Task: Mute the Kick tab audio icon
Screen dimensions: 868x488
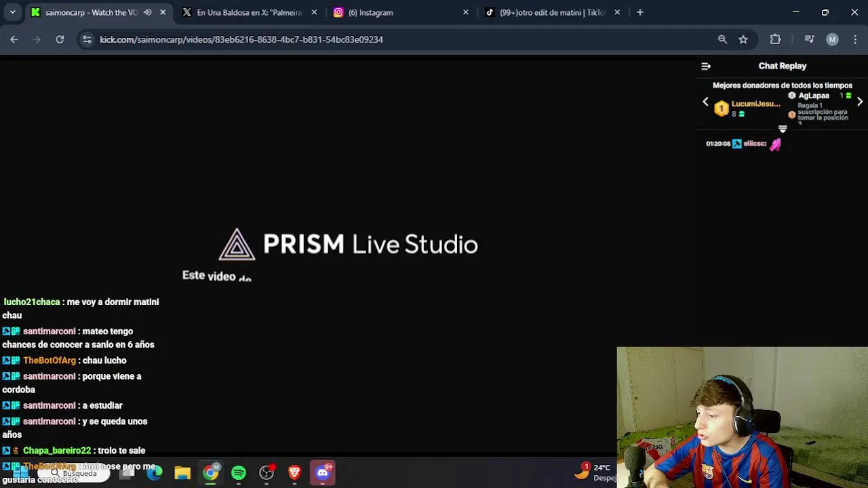Action: point(148,12)
